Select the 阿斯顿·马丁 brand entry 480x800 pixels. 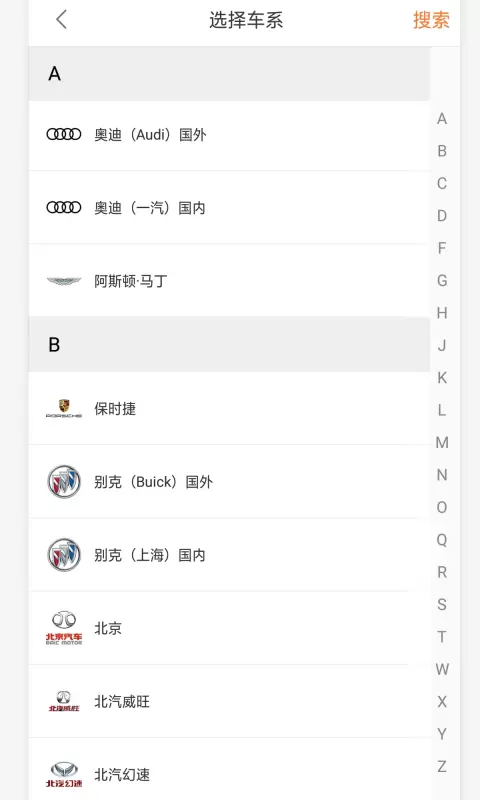coord(229,281)
